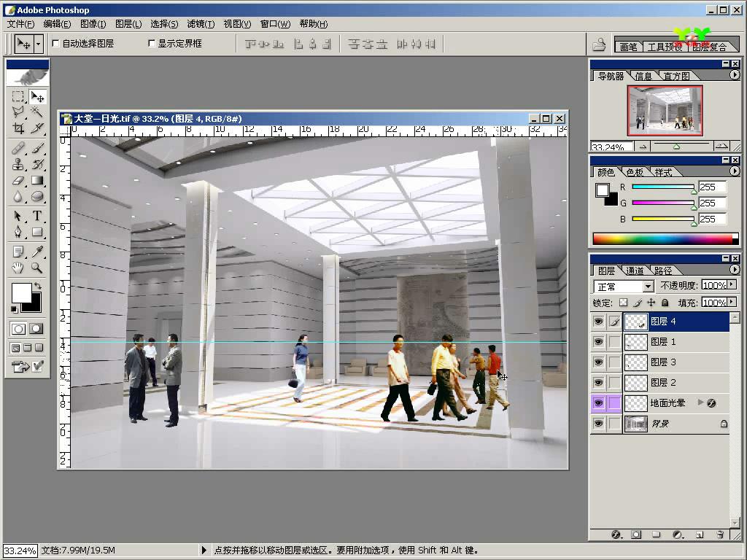Select the Zoom tool

(x=36, y=268)
